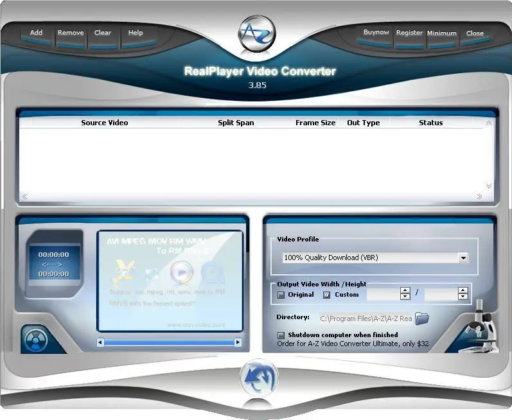Browse output directory with folder icon
This screenshot has width=512, height=420.
[422, 318]
